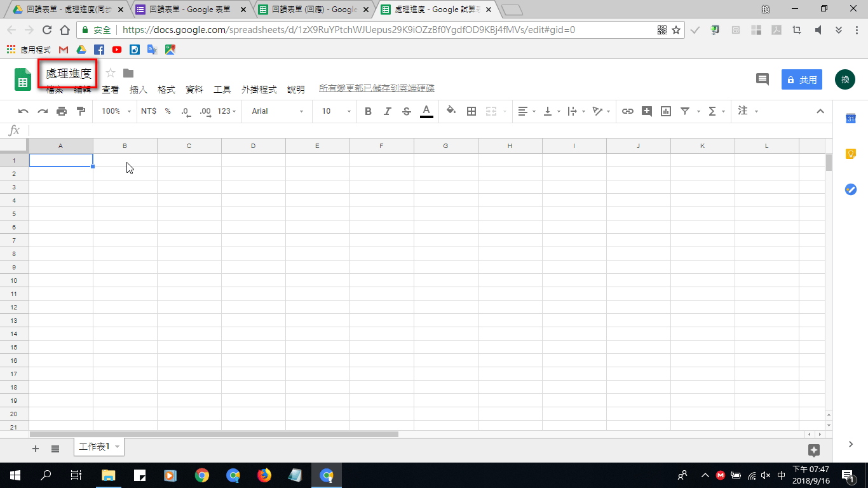This screenshot has width=868, height=488.
Task: Expand the Arial font dropdown
Action: pyautogui.click(x=278, y=111)
